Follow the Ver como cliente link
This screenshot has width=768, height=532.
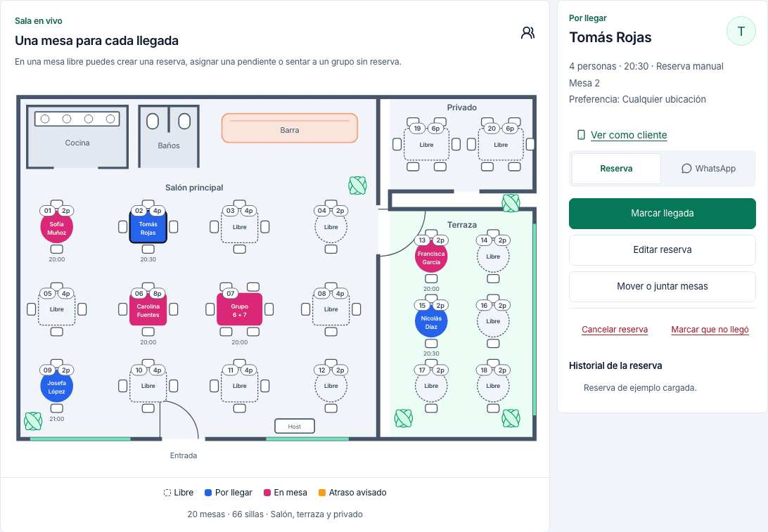pyautogui.click(x=629, y=135)
